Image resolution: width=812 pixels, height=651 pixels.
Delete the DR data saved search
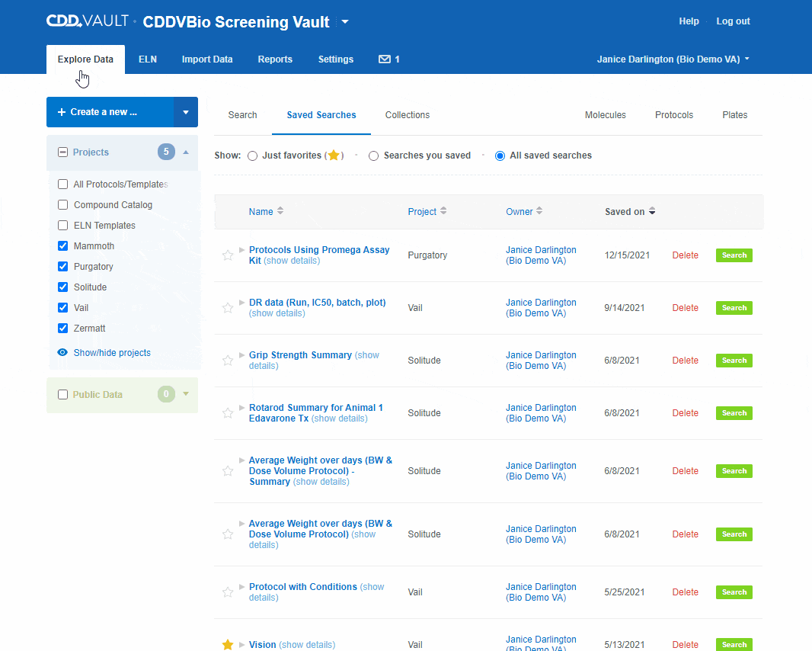click(685, 308)
